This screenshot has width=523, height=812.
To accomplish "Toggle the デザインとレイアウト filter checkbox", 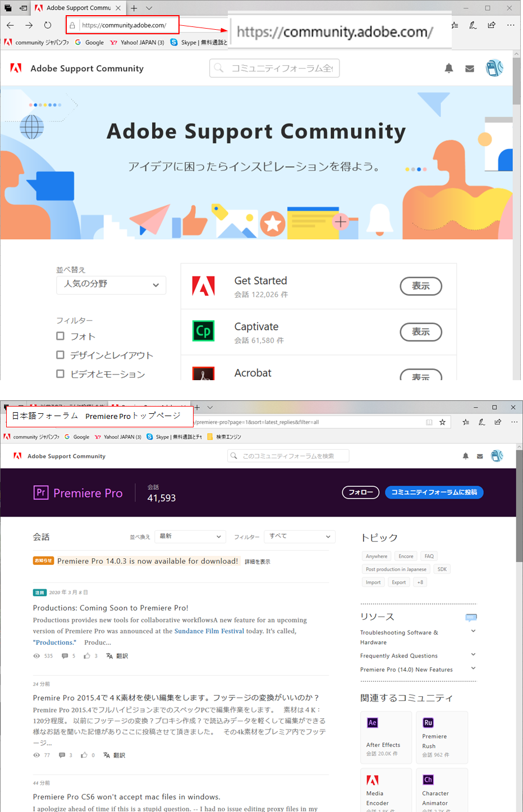I will 61,355.
